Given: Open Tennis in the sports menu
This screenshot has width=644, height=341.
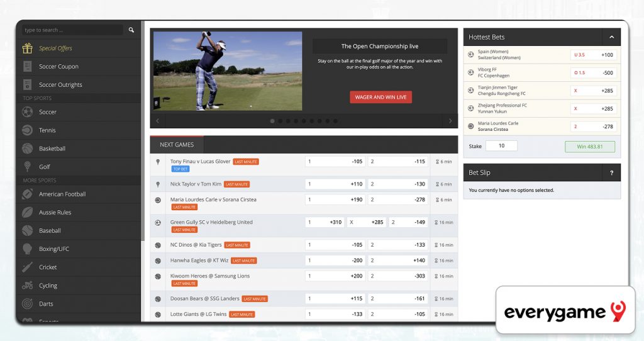Looking at the screenshot, I should tap(79, 130).
